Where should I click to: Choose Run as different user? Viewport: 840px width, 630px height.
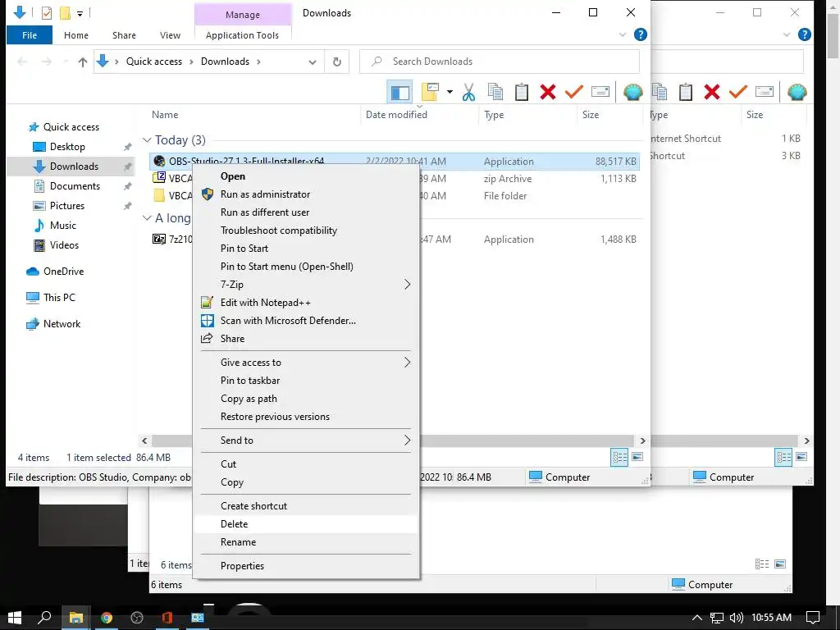(305, 212)
